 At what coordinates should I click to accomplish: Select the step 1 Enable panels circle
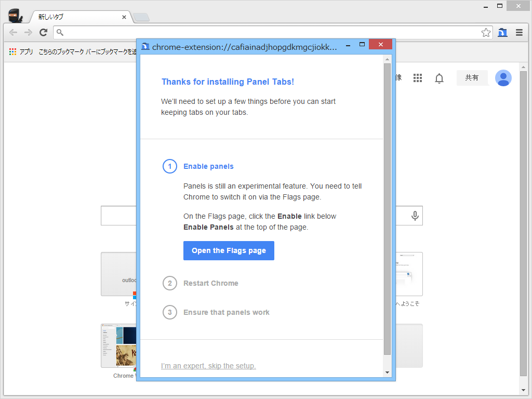(170, 166)
